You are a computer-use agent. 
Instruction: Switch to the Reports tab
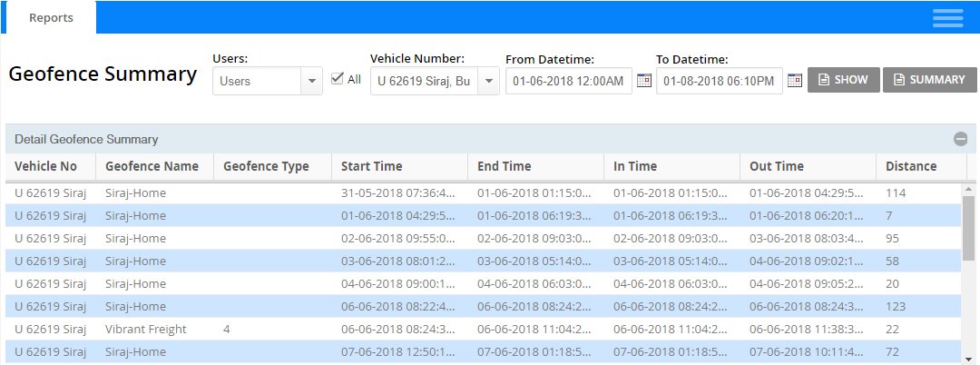pyautogui.click(x=51, y=17)
